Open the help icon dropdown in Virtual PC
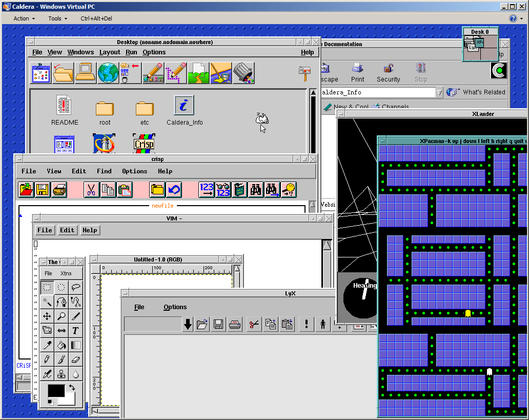Viewport: 529px width, 420px height. click(x=522, y=18)
